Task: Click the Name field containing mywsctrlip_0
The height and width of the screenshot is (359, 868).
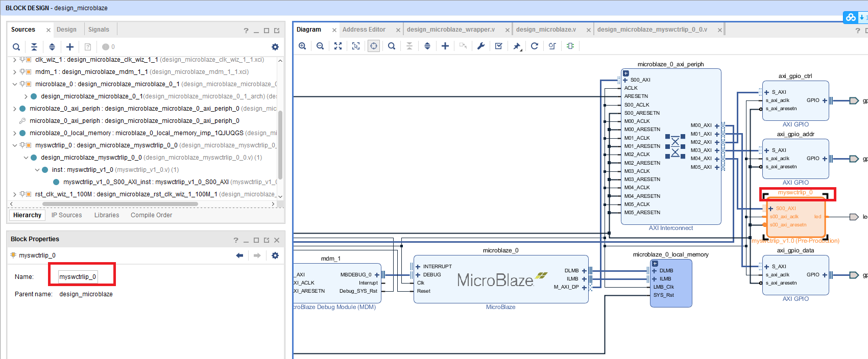Action: [x=78, y=277]
